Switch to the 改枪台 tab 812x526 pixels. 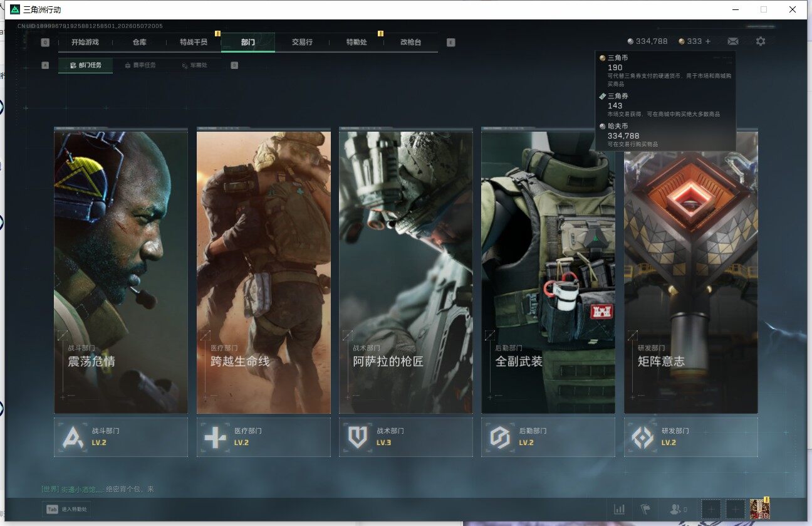pyautogui.click(x=411, y=42)
